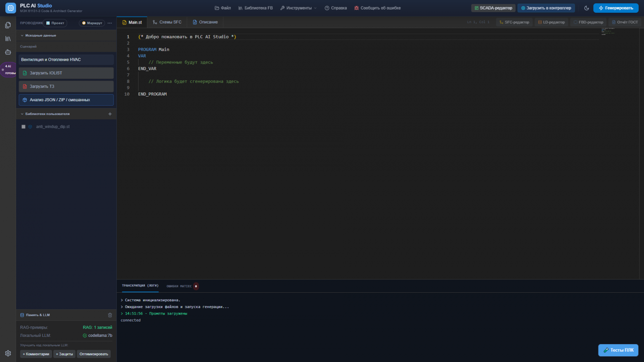Enable the anti_windup_dip.st library checkbox
Viewport: 644px width, 362px height.
[24, 127]
